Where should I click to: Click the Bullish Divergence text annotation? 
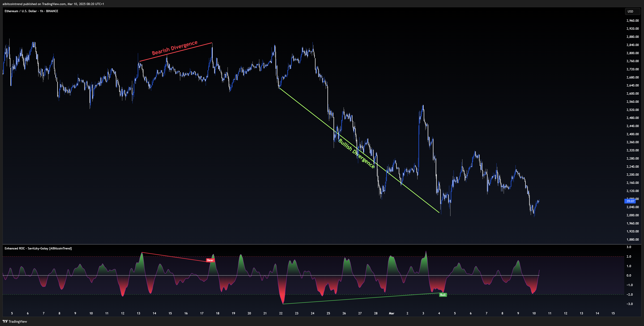(x=356, y=153)
